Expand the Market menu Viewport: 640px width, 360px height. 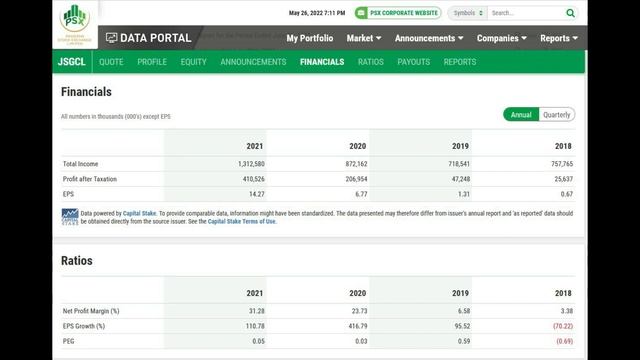point(364,38)
